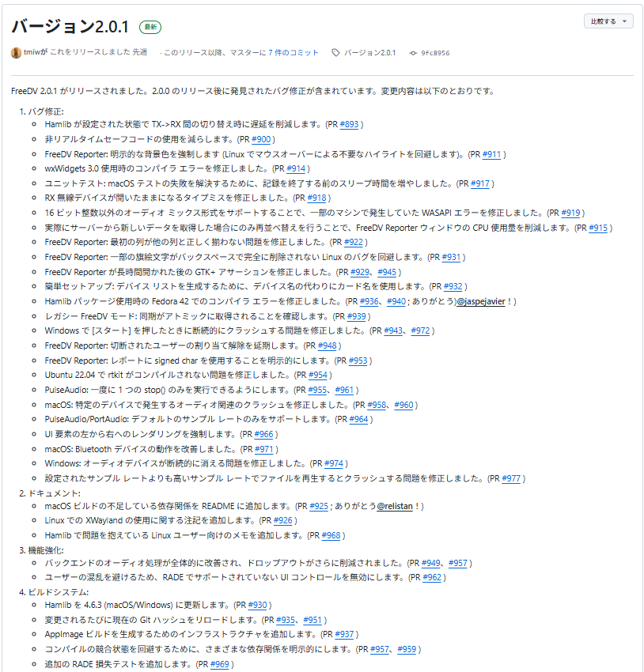Open pull request #893
644x672 pixels.
pyautogui.click(x=349, y=125)
